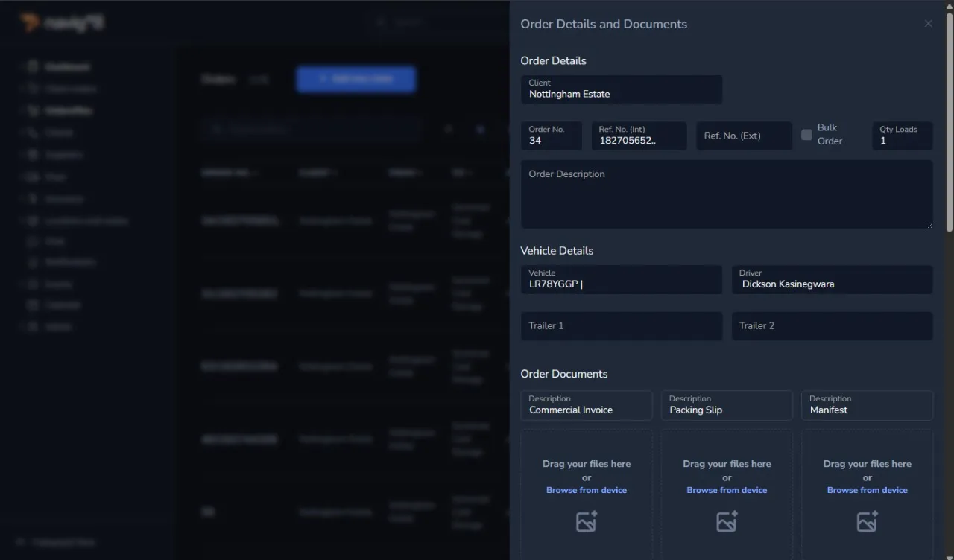Click the panel's vertical scrollbar
Screen dimensions: 954x560
pyautogui.click(x=949, y=119)
